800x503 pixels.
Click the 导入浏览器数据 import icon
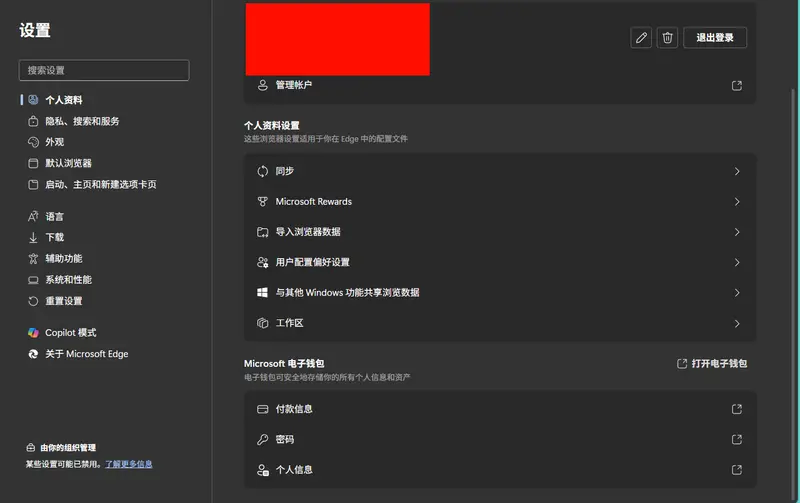pyautogui.click(x=262, y=232)
